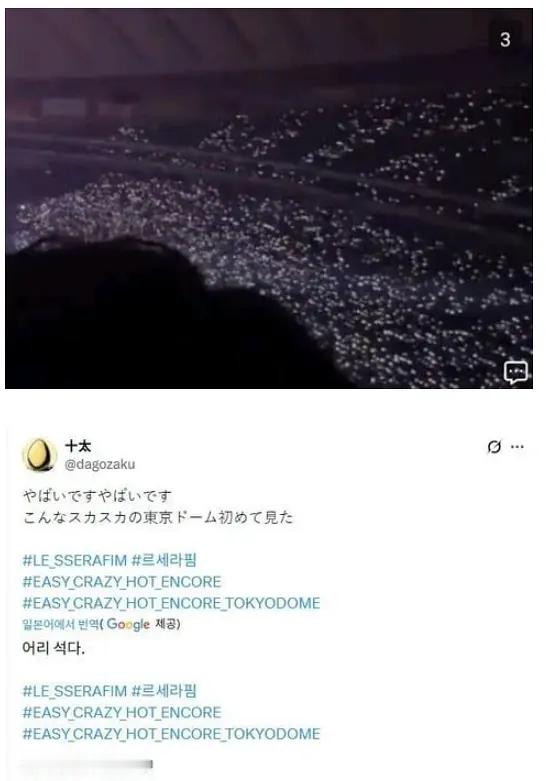
Task: Click the 일본어에서 번역 translation label
Action: [61, 624]
